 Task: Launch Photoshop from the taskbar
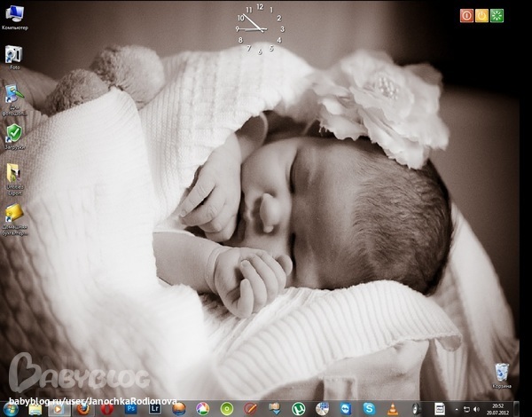click(132, 408)
